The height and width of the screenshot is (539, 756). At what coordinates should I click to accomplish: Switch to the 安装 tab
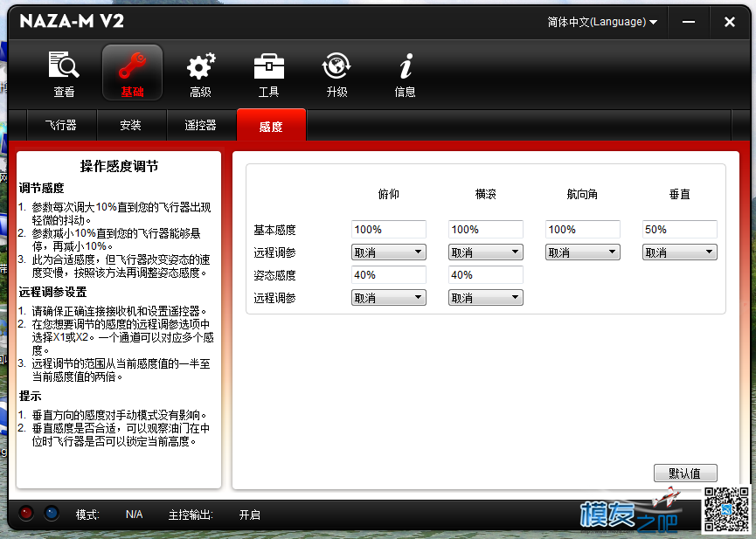pyautogui.click(x=130, y=125)
